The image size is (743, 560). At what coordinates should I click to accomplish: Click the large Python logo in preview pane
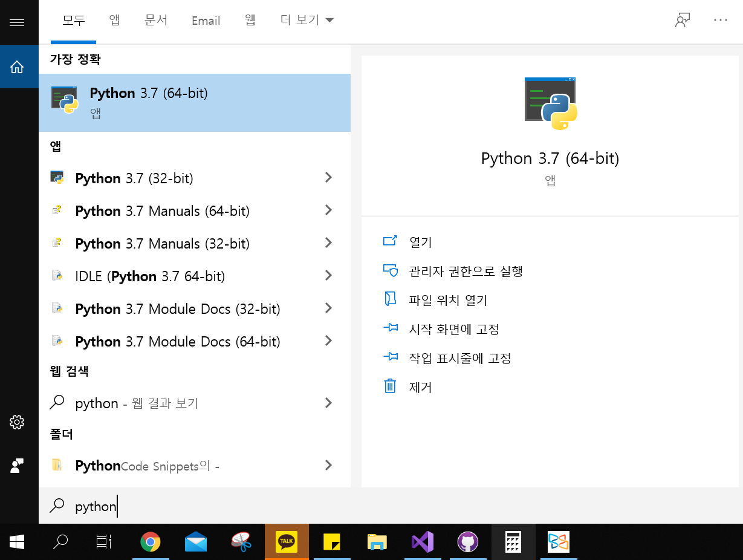tap(551, 103)
